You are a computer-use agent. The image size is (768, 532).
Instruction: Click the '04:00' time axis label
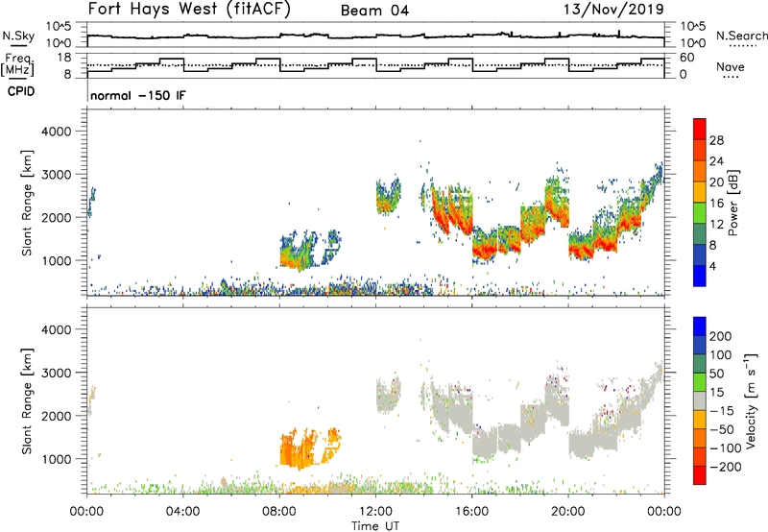coord(182,512)
